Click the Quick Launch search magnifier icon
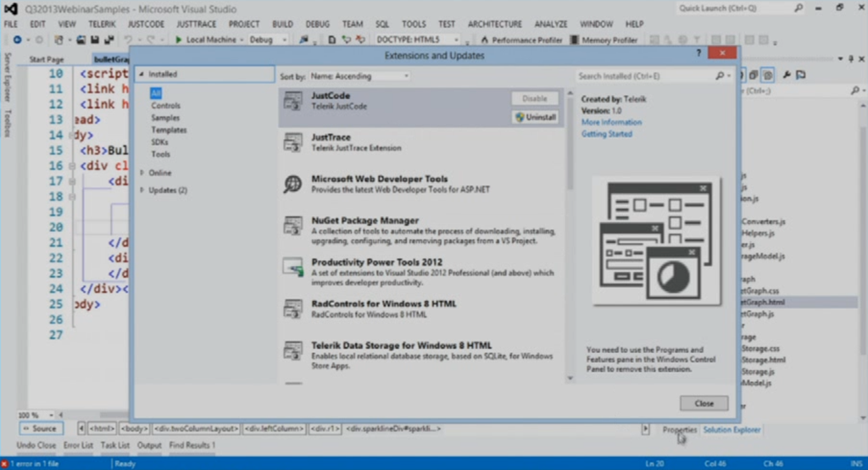 click(798, 8)
